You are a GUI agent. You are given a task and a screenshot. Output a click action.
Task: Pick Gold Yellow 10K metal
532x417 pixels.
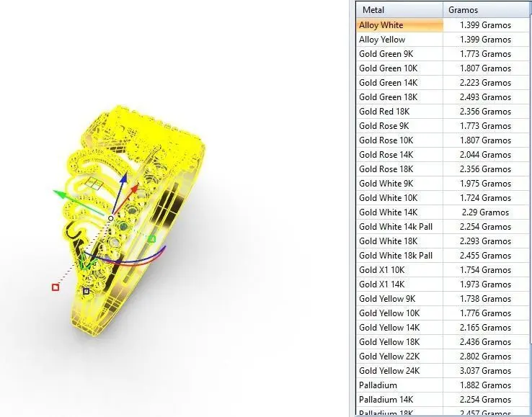(443, 313)
